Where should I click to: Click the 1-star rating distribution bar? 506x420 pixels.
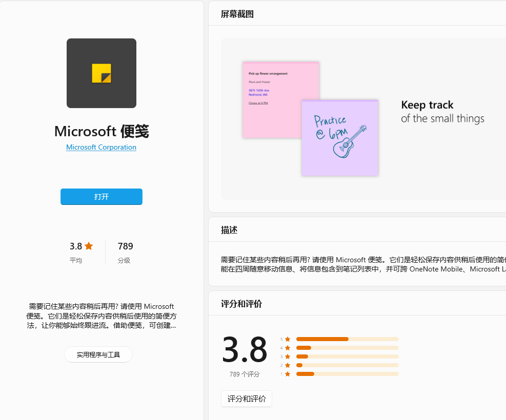pyautogui.click(x=347, y=374)
